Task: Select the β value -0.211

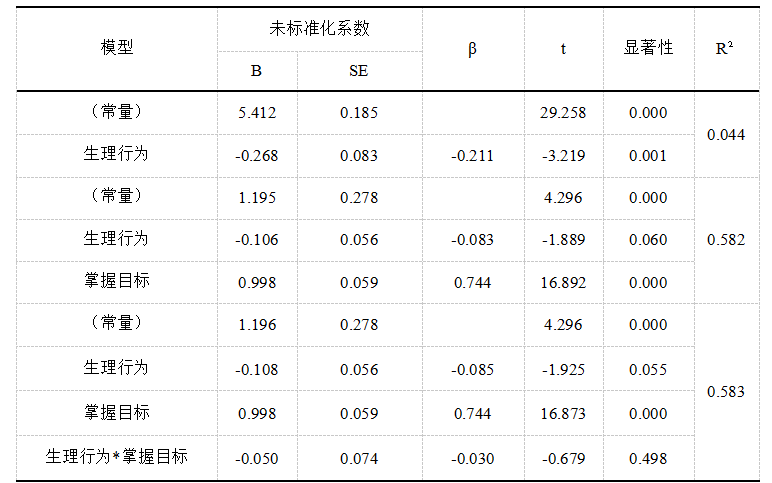Action: tap(472, 156)
